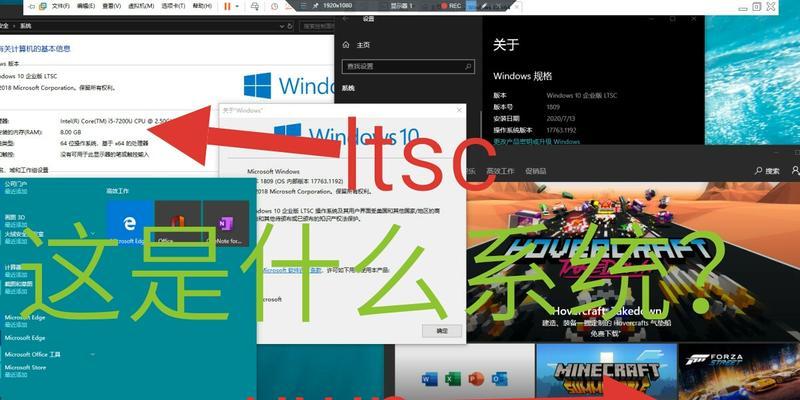Click the send Ctrl+Alt+Del toolbar icon
Image resolution: width=800 pixels, height=400 pixels.
coord(255,6)
